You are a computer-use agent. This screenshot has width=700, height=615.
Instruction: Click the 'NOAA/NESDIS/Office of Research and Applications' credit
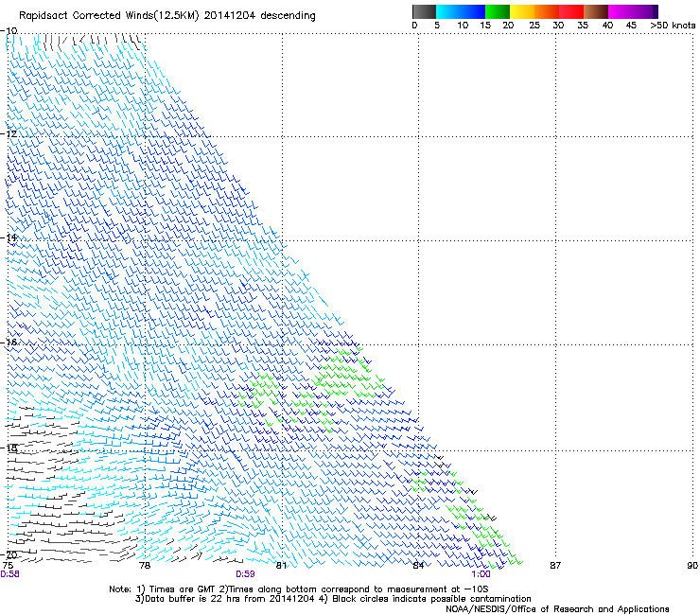[x=557, y=609]
